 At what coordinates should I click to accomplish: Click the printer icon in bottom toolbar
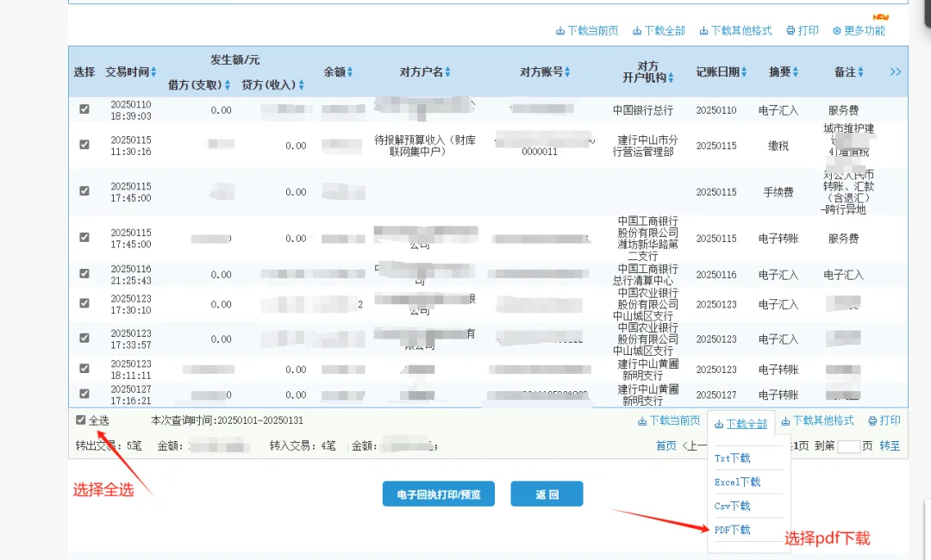(873, 421)
